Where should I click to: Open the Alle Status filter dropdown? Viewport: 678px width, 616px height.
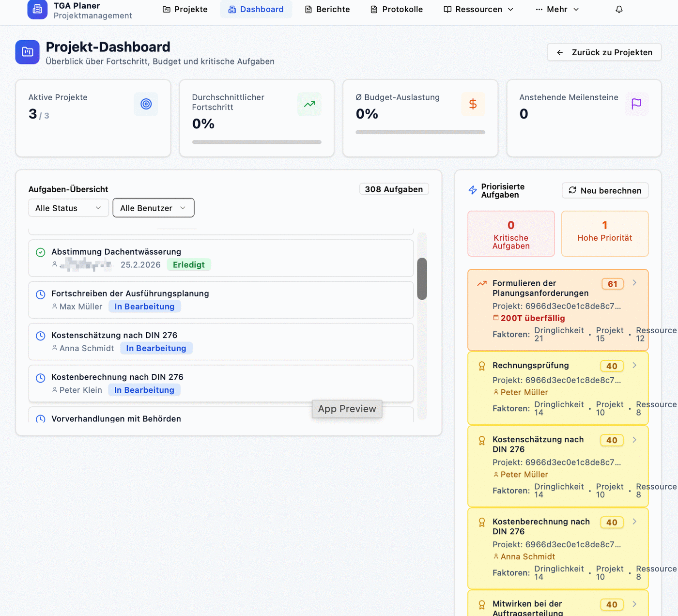[x=68, y=208]
